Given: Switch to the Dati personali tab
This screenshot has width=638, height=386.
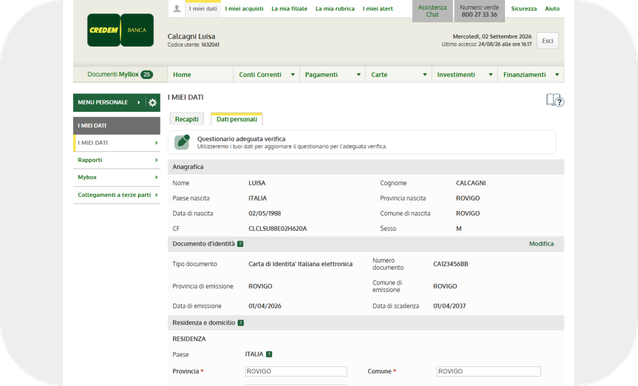Looking at the screenshot, I should pos(237,119).
